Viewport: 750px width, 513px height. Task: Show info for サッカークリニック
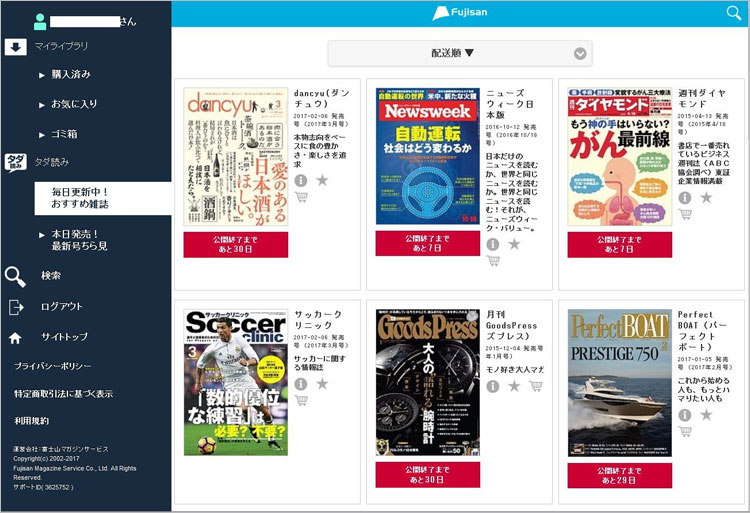click(x=300, y=383)
